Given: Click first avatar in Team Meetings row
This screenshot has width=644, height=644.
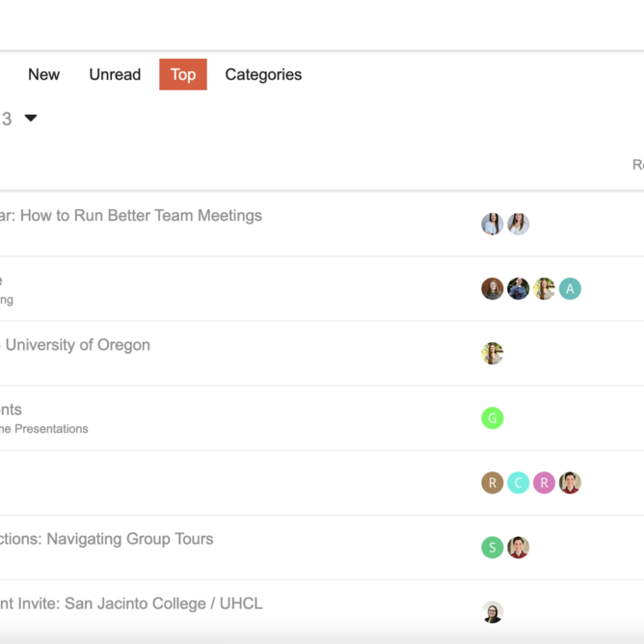Looking at the screenshot, I should click(493, 225).
